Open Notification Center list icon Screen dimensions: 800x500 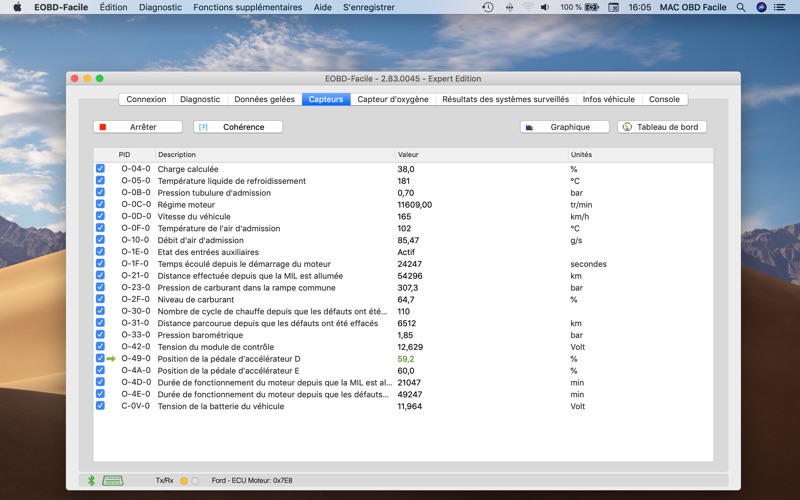tap(780, 7)
